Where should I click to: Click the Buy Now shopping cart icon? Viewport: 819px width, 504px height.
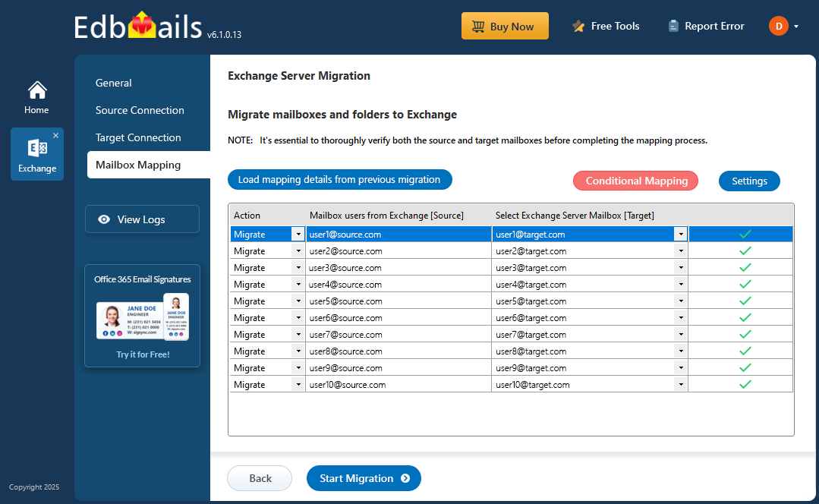(x=480, y=25)
